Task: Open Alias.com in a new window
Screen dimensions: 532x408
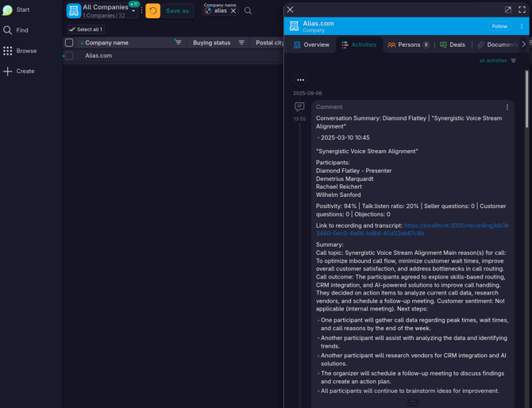Action: [508, 10]
